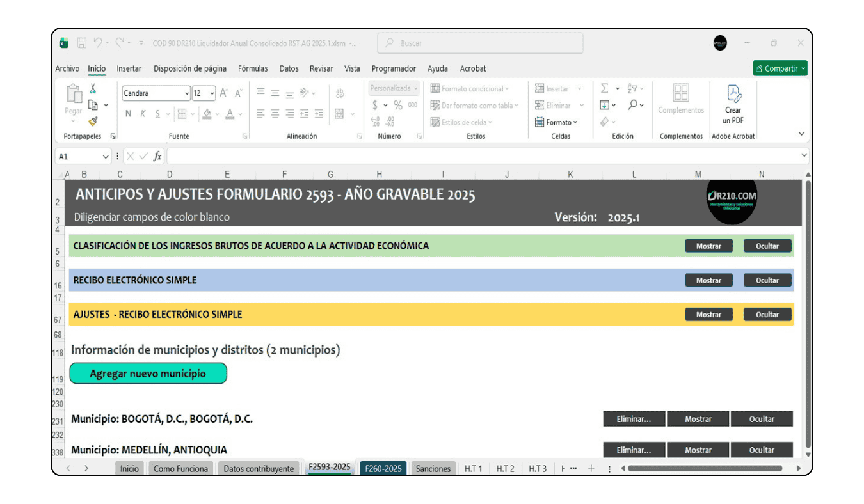Image resolution: width=864 pixels, height=504 pixels.
Task: Click the Buscar search box
Action: [481, 43]
